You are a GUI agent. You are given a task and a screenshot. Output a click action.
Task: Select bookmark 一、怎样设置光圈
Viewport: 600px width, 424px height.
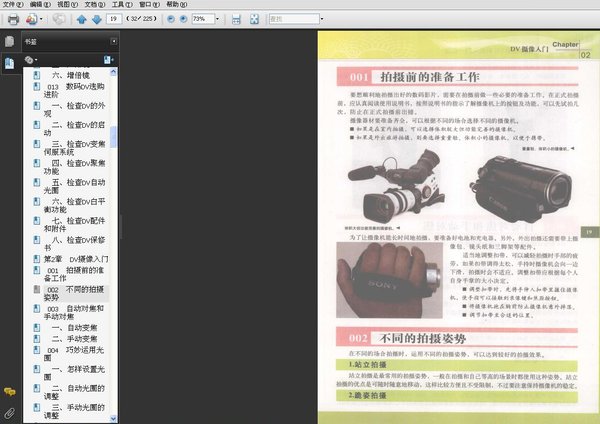point(74,373)
